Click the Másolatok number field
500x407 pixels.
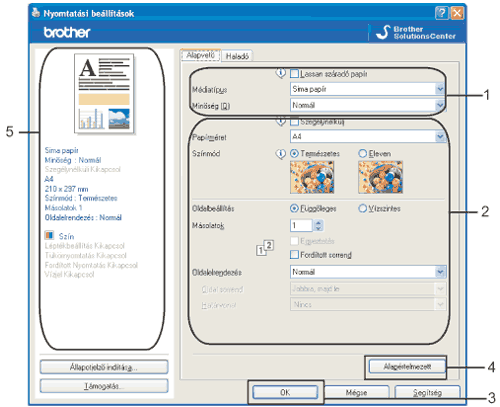coord(302,225)
